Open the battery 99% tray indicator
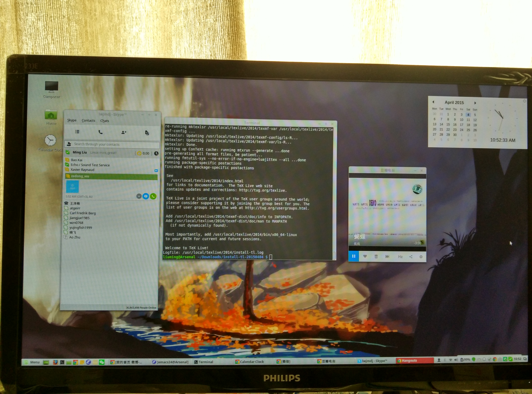Screen dimensions: 532x394 [x=465, y=360]
